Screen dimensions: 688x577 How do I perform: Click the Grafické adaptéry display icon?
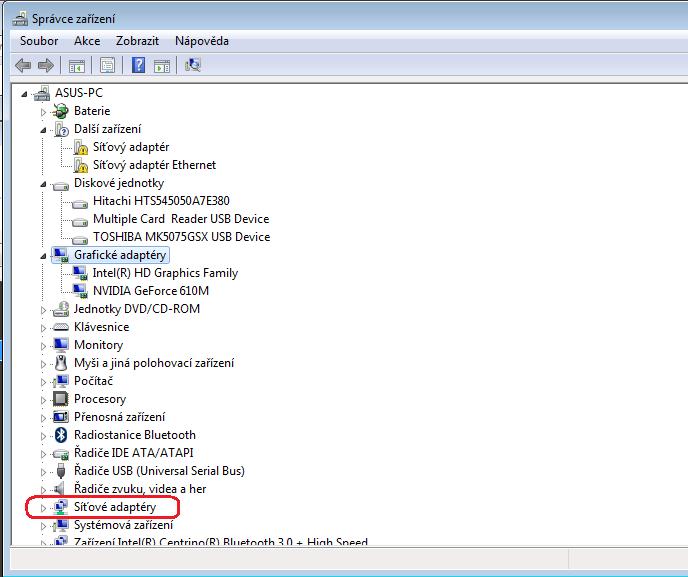tap(61, 255)
